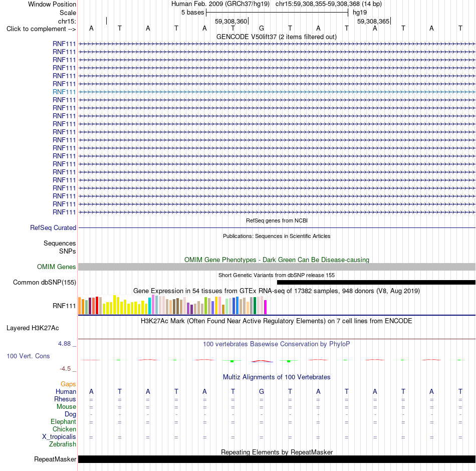Click the G base in the Human alignment row

point(262,392)
